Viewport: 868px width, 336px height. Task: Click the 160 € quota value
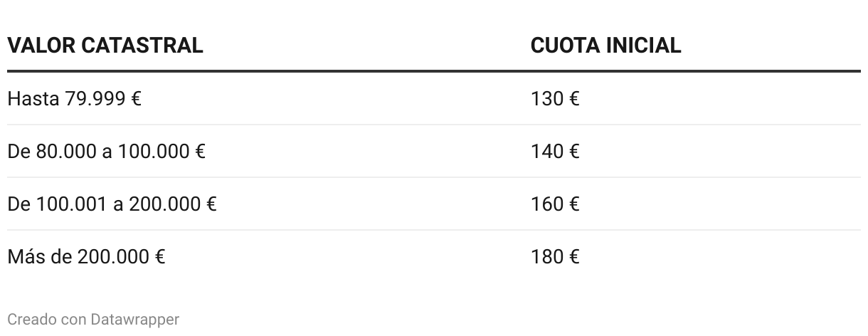pos(555,204)
